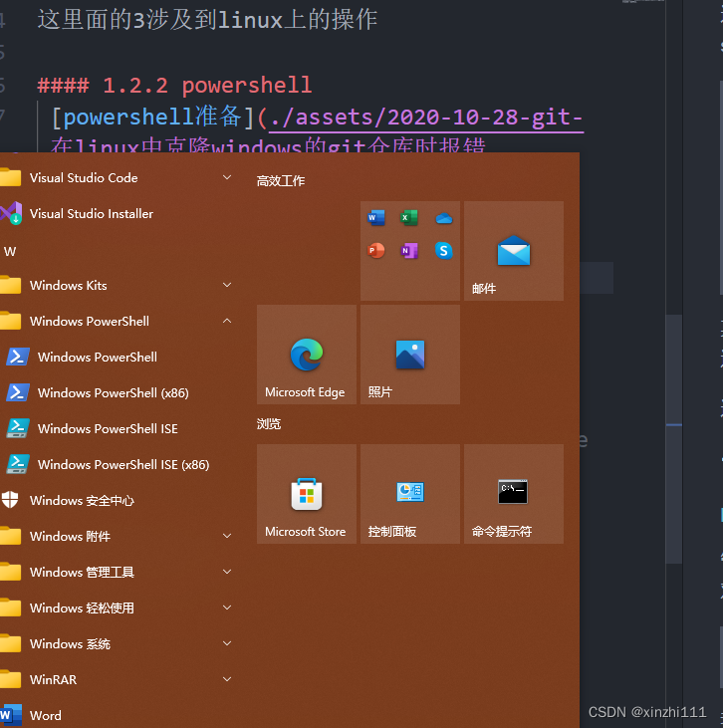Launch the Microsoft Edge tile
Viewport: 723px width, 728px height.
[x=307, y=355]
